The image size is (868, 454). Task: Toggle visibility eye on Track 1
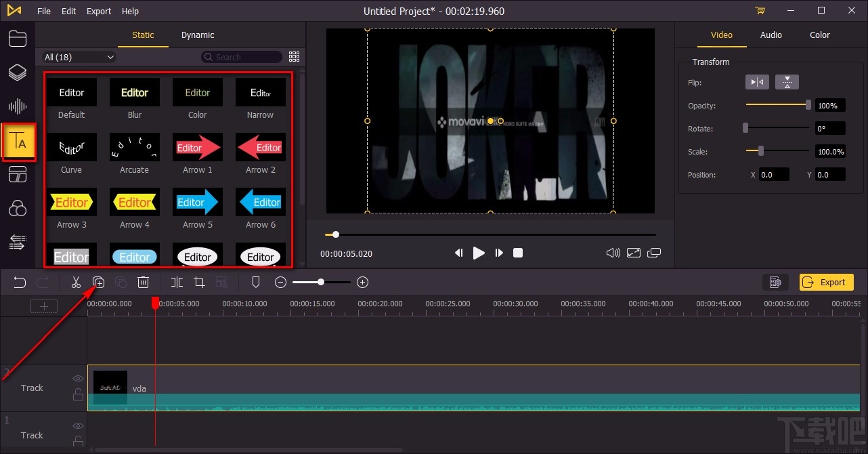pyautogui.click(x=78, y=426)
